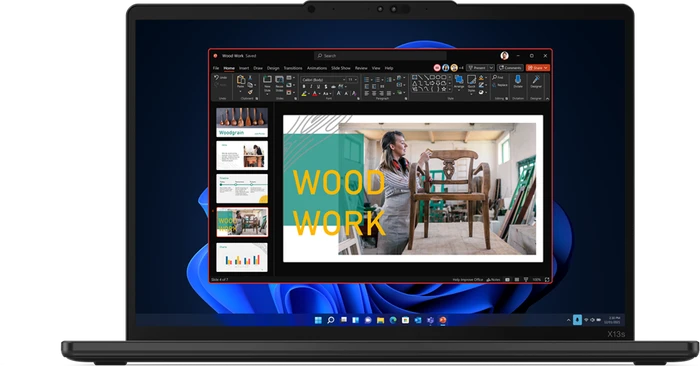The image size is (700, 366).
Task: Start slide show from status bar
Action: point(526,280)
